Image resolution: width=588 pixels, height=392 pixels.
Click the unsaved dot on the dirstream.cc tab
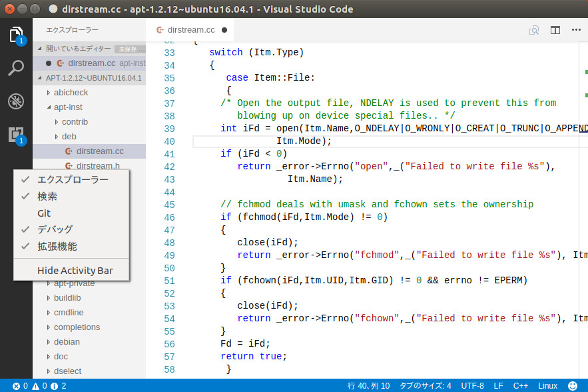[224, 30]
